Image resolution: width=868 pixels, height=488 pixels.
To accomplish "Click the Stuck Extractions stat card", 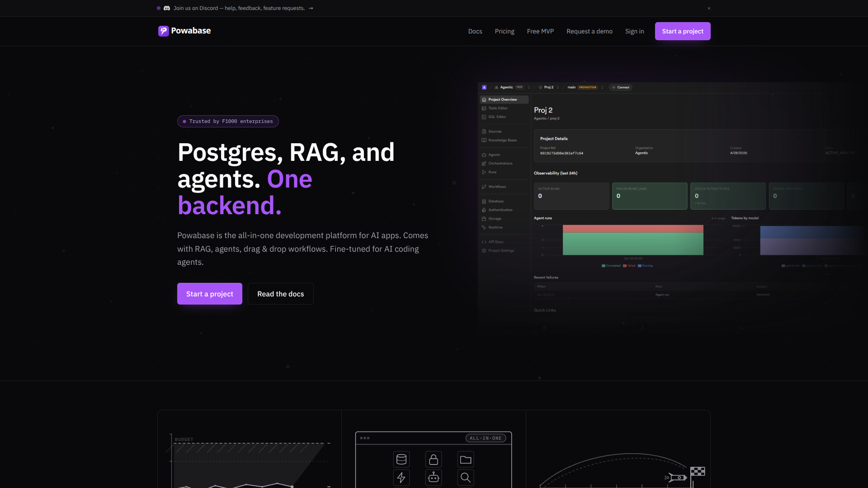I will pyautogui.click(x=728, y=196).
